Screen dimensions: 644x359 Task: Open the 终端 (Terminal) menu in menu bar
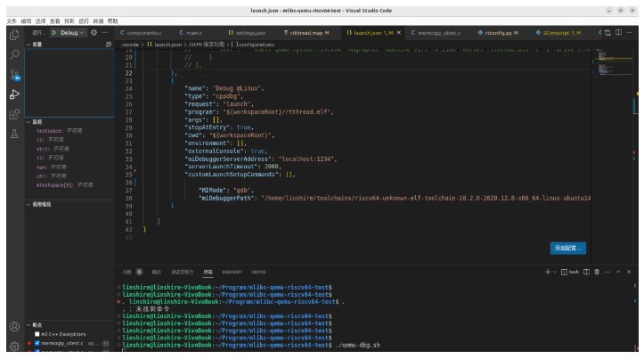click(98, 20)
